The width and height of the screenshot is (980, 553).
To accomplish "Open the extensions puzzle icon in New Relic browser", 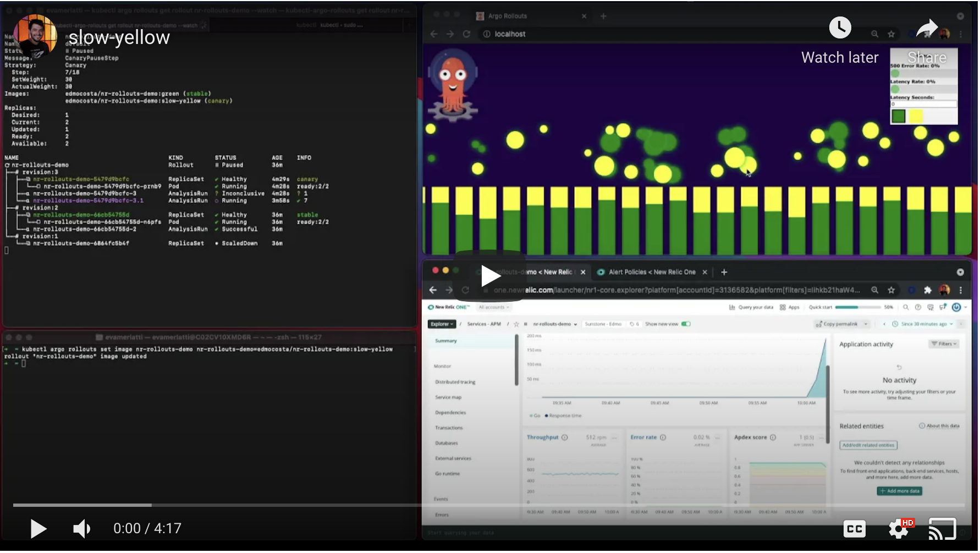I will (928, 290).
